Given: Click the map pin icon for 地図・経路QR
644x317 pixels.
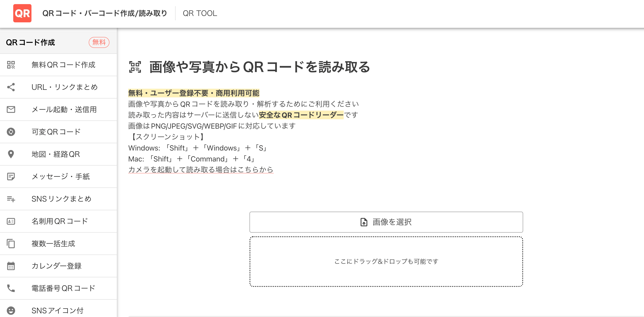Looking at the screenshot, I should point(11,154).
